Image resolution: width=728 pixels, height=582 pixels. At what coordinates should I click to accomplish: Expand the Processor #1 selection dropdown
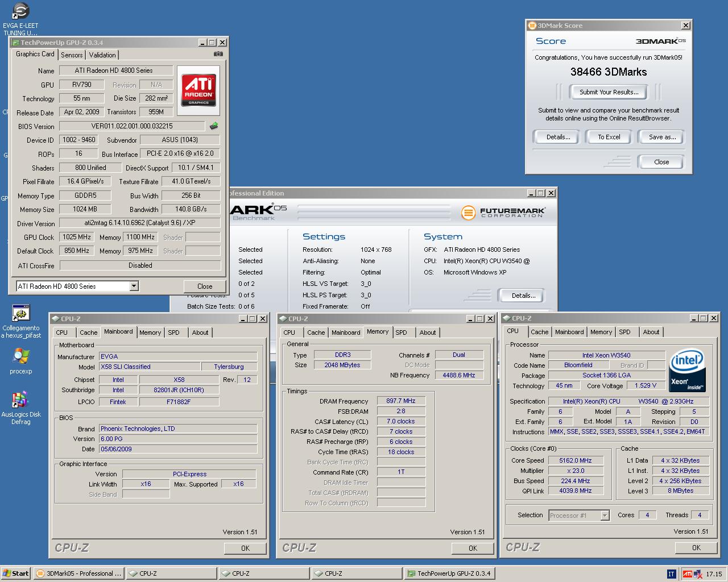(x=605, y=516)
